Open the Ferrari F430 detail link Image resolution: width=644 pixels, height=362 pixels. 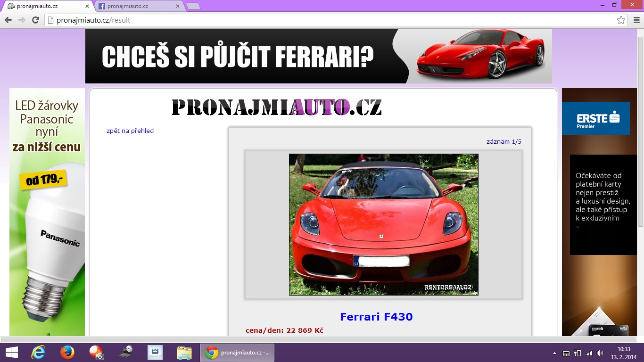pos(376,317)
